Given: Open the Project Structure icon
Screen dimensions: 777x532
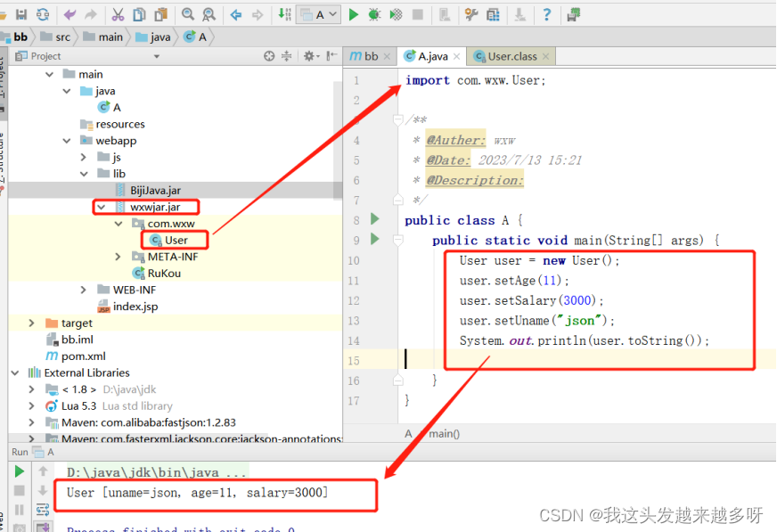Looking at the screenshot, I should pyautogui.click(x=493, y=15).
